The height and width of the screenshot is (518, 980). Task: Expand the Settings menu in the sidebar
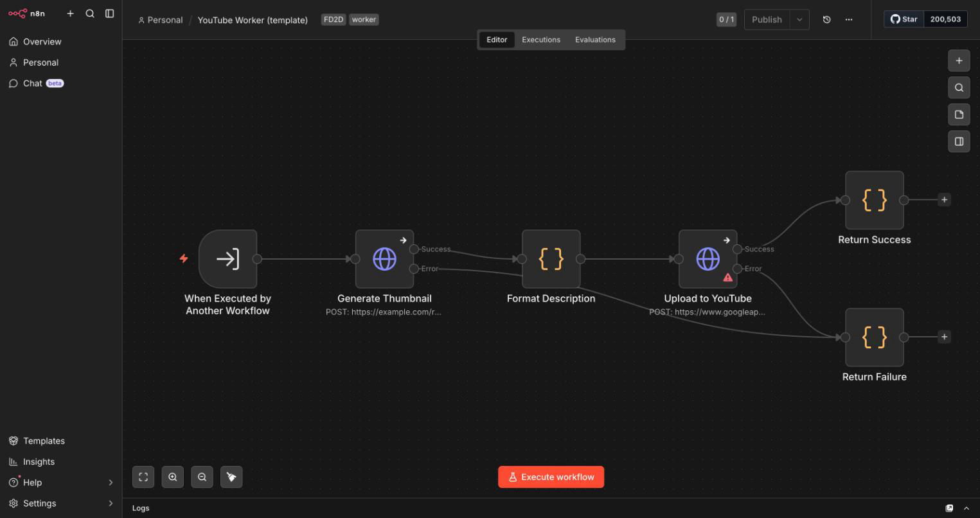point(61,503)
